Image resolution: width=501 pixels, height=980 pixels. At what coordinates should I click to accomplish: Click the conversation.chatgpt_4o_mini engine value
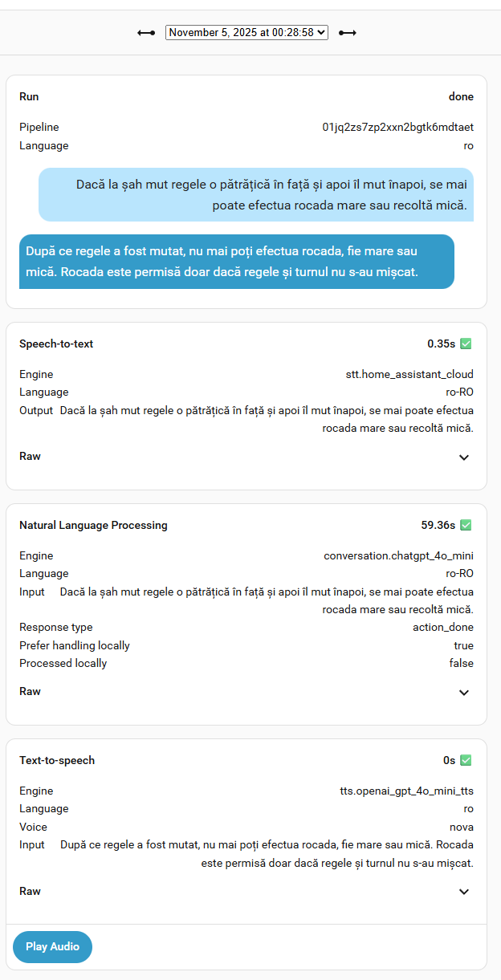pos(398,555)
